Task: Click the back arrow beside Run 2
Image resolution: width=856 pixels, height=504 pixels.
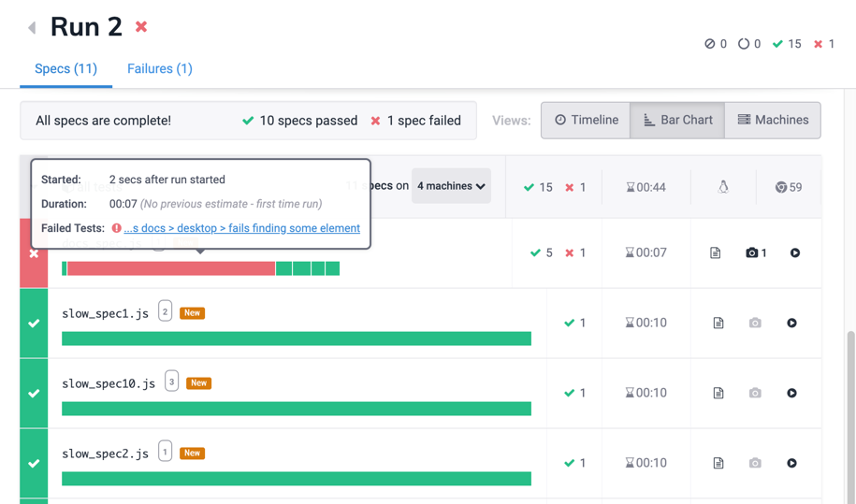Action: coord(32,28)
